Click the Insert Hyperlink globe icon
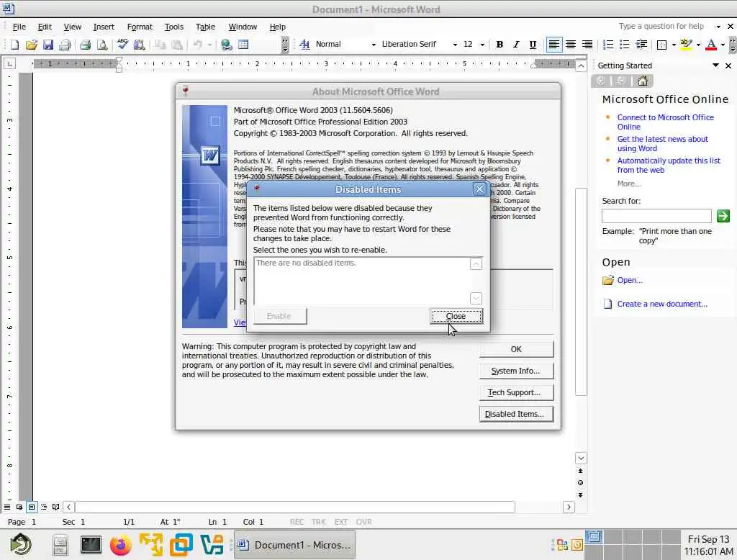The height and width of the screenshot is (560, 737). 227,45
